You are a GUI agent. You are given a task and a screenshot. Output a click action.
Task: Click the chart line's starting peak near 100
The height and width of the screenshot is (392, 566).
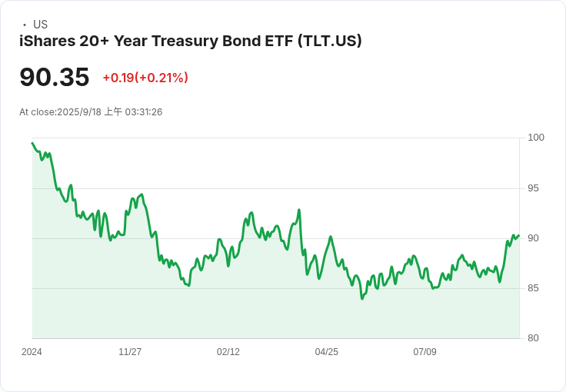pyautogui.click(x=32, y=143)
